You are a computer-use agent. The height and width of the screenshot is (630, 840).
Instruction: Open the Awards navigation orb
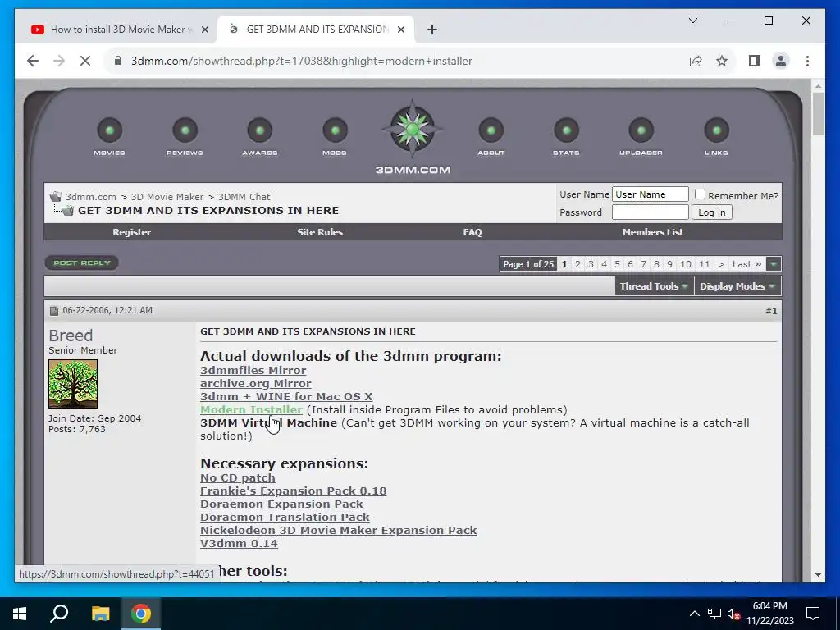(260, 130)
